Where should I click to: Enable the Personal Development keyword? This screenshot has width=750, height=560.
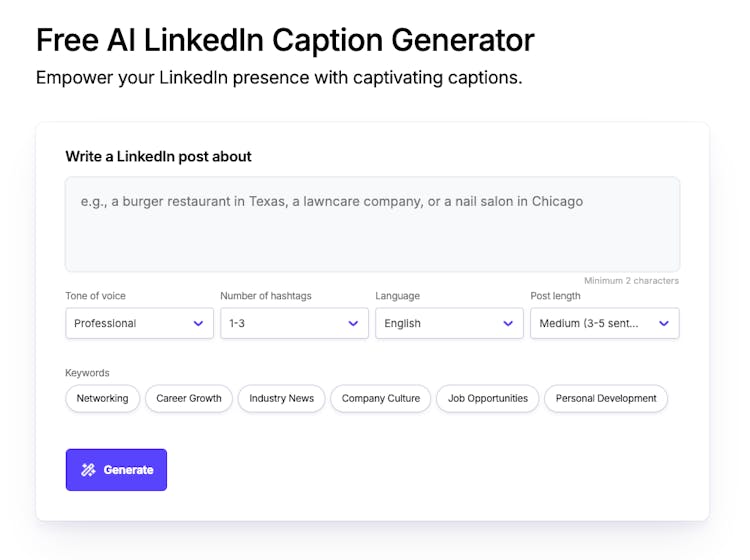(606, 398)
